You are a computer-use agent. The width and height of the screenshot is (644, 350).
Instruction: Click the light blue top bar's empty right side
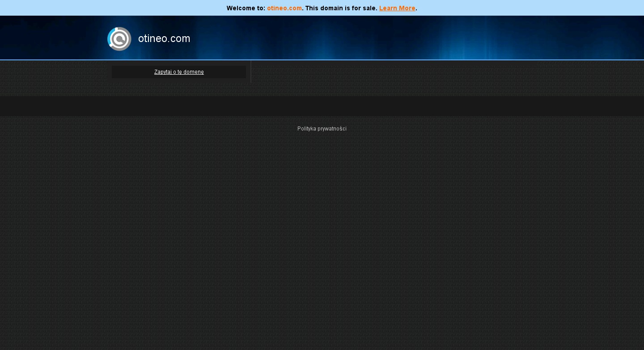537,8
